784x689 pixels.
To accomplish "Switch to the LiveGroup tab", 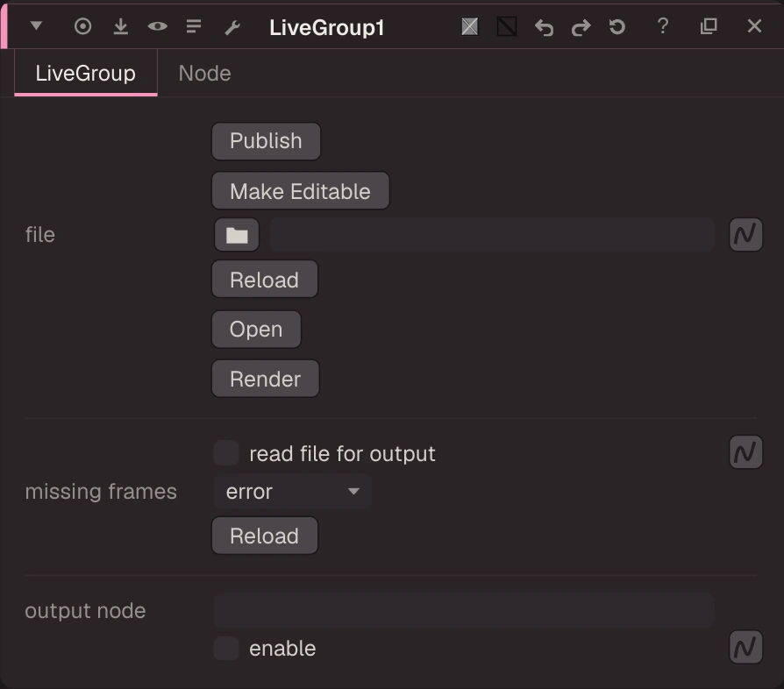I will coord(85,73).
